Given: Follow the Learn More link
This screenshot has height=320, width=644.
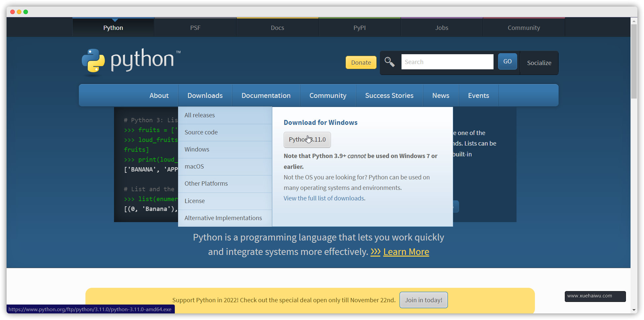Looking at the screenshot, I should point(406,252).
